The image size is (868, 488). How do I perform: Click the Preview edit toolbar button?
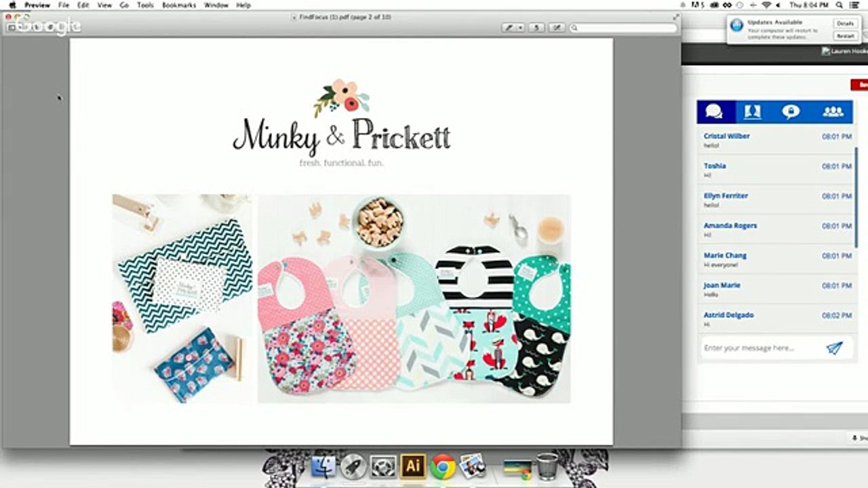(x=557, y=28)
